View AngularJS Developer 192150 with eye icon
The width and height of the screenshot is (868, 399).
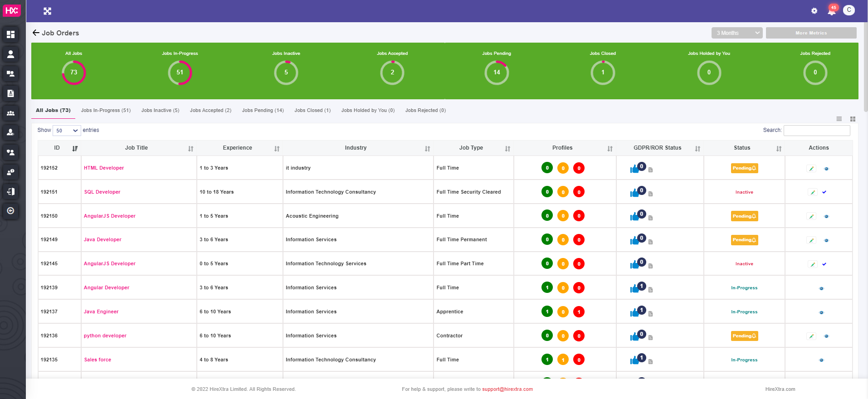(x=826, y=217)
